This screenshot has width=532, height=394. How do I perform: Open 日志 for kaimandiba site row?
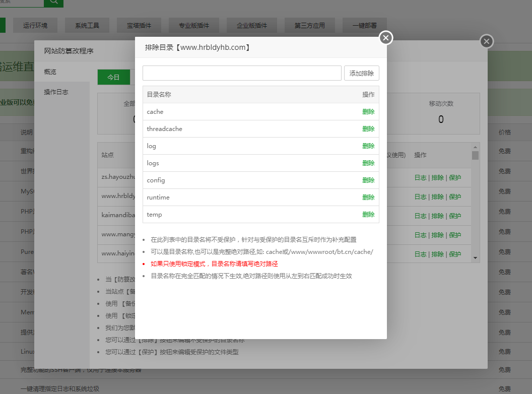[x=420, y=216]
